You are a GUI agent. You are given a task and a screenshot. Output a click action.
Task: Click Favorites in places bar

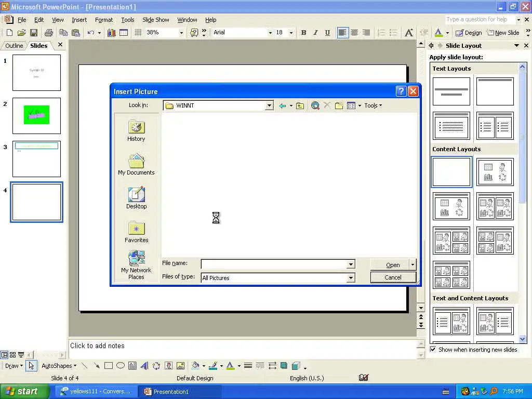tap(136, 232)
